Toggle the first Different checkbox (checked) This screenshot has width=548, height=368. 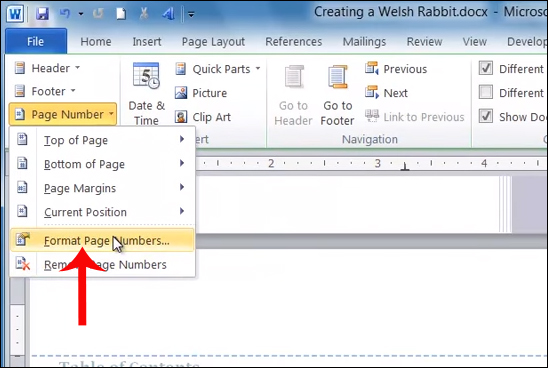(x=486, y=68)
